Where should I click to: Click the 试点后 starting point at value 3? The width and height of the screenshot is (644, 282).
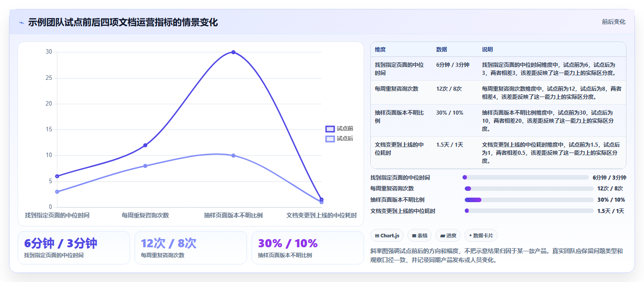click(57, 192)
